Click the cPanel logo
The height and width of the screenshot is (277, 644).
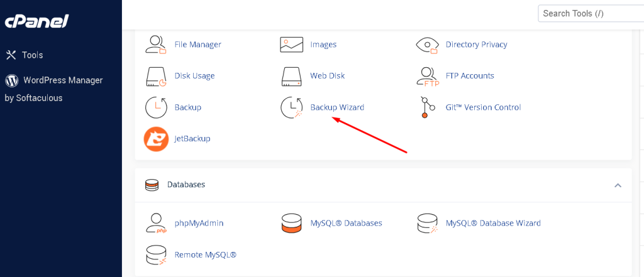point(36,21)
